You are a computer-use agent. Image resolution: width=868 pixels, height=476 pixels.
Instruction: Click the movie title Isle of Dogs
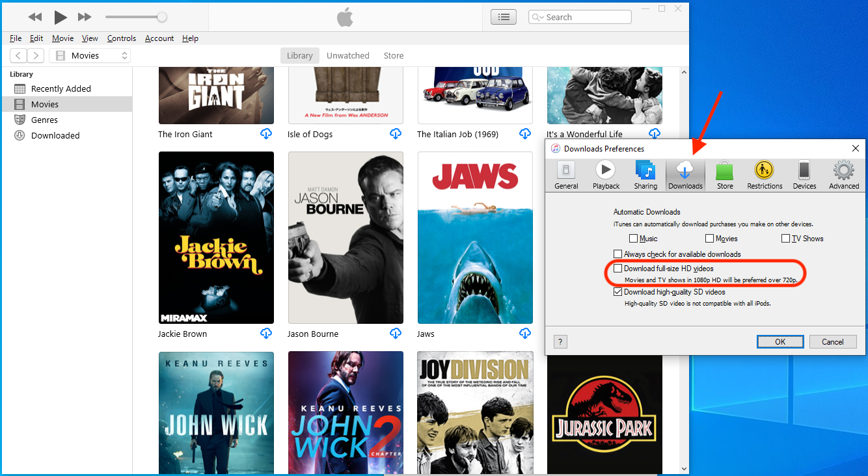(x=310, y=135)
